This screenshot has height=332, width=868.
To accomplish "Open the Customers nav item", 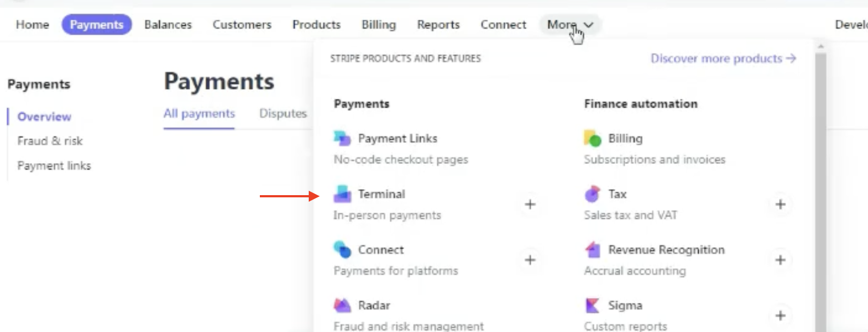I will 242,25.
